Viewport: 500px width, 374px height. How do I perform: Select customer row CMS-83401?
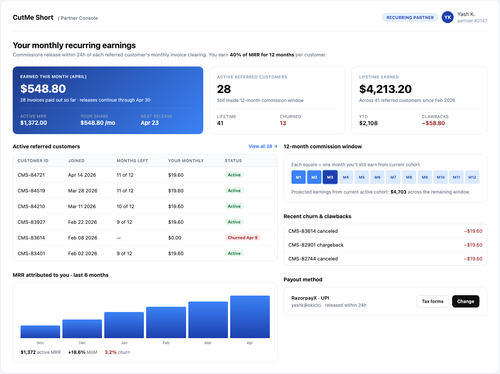point(145,253)
